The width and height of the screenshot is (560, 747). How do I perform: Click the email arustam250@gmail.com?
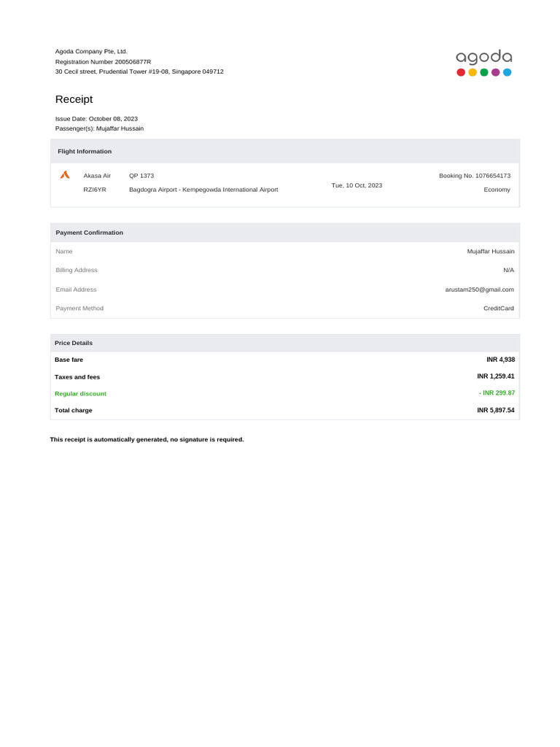(480, 289)
